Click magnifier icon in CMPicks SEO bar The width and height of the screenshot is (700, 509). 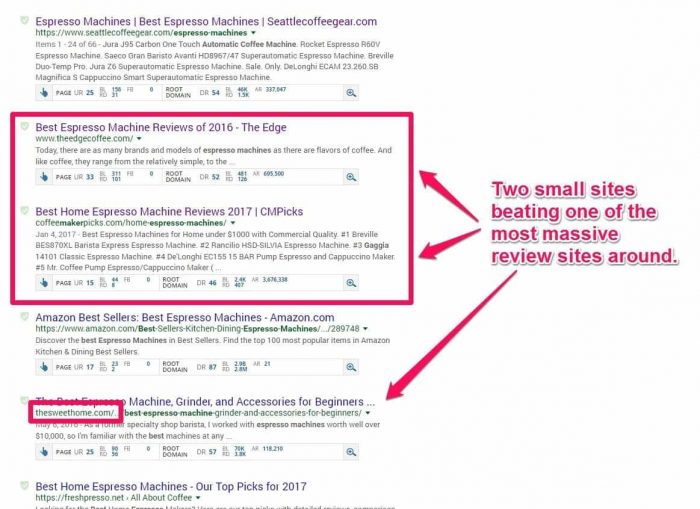[351, 283]
